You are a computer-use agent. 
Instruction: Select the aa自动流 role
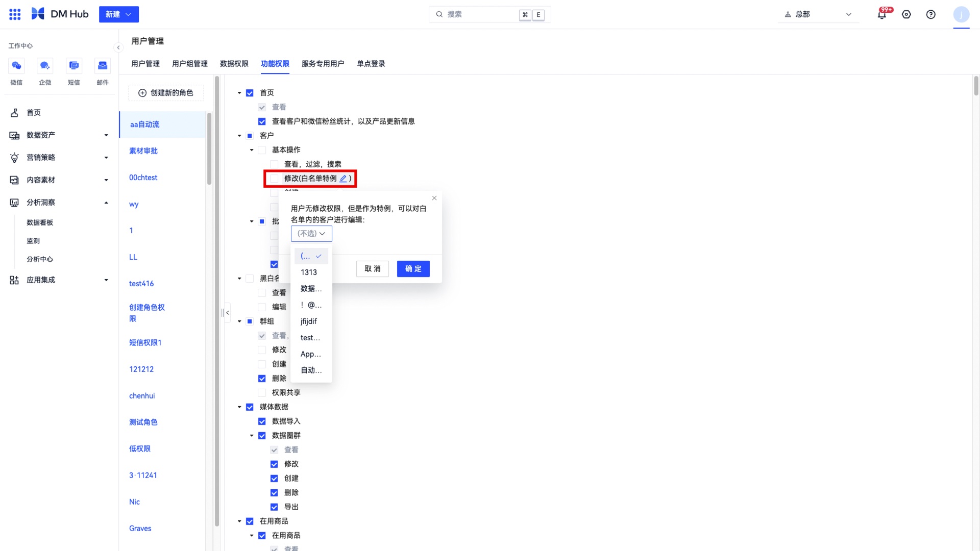pyautogui.click(x=162, y=124)
